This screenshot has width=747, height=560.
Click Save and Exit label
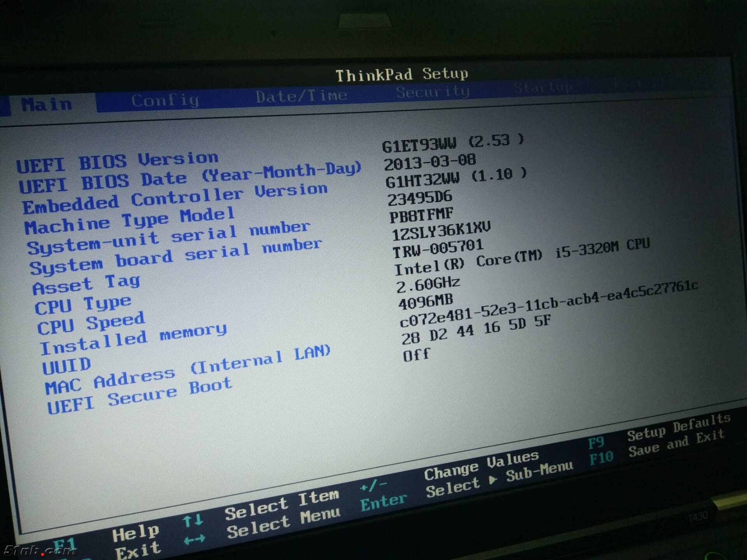tap(676, 443)
